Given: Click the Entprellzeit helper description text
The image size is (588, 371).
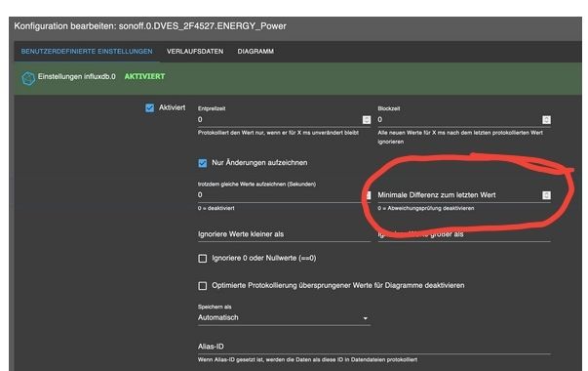Looking at the screenshot, I should click(x=278, y=133).
